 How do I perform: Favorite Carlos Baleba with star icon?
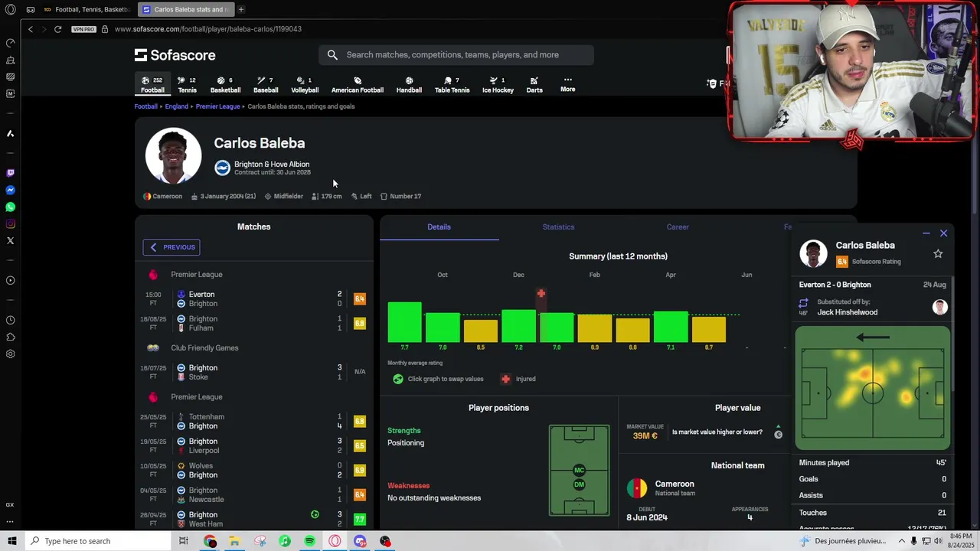tap(938, 253)
